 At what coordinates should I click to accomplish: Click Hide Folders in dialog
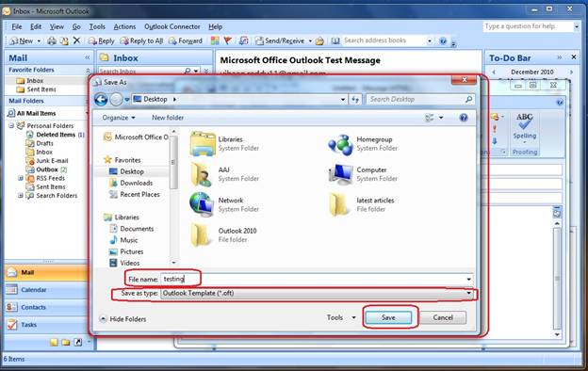click(123, 319)
